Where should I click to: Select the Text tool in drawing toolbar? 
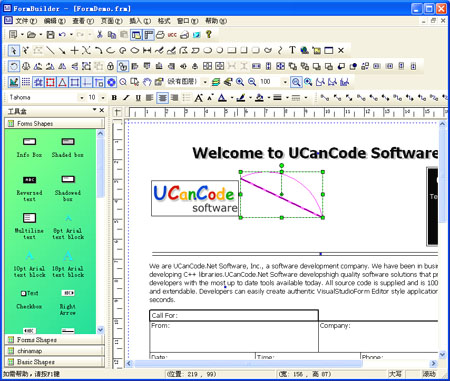tap(292, 50)
